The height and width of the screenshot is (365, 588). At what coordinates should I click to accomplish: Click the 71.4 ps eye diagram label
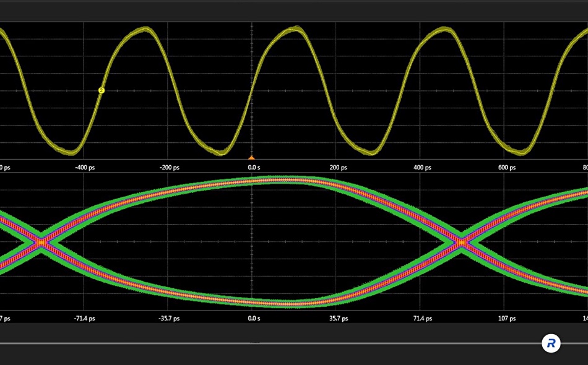pyautogui.click(x=423, y=319)
